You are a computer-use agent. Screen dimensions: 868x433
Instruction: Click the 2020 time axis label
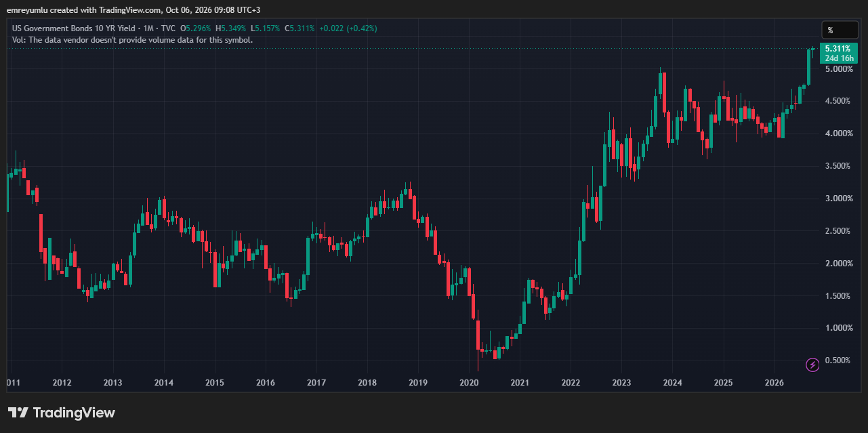(469, 383)
